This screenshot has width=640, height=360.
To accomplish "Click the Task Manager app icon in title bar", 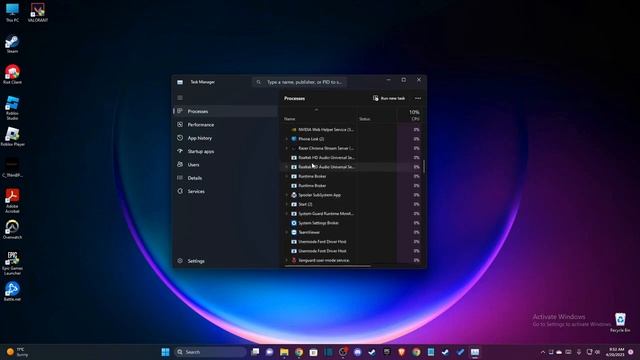I will tap(180, 82).
